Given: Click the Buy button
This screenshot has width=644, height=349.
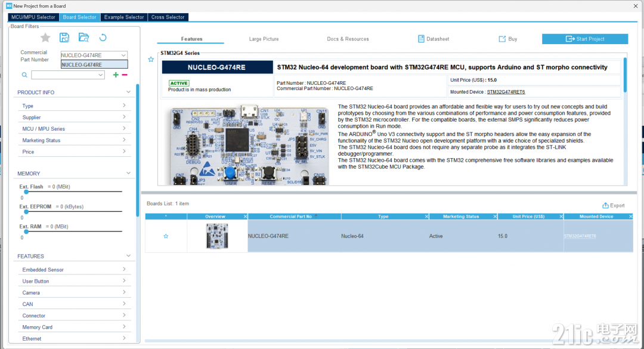Looking at the screenshot, I should (507, 39).
